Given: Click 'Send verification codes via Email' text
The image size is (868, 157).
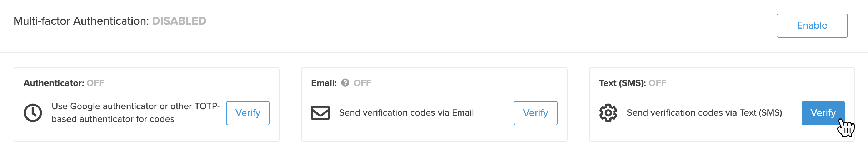Looking at the screenshot, I should pyautogui.click(x=406, y=113).
